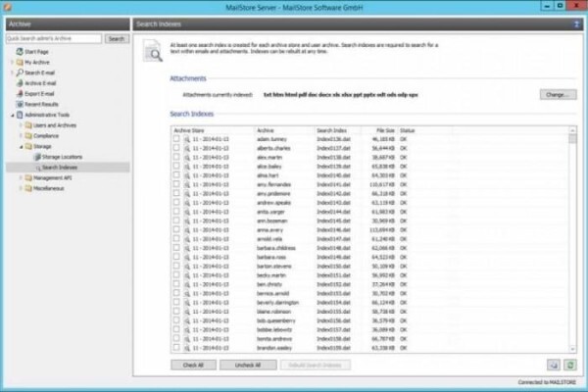The image size is (588, 392).
Task: Click the Users and Archives folder icon
Action: tap(28, 125)
